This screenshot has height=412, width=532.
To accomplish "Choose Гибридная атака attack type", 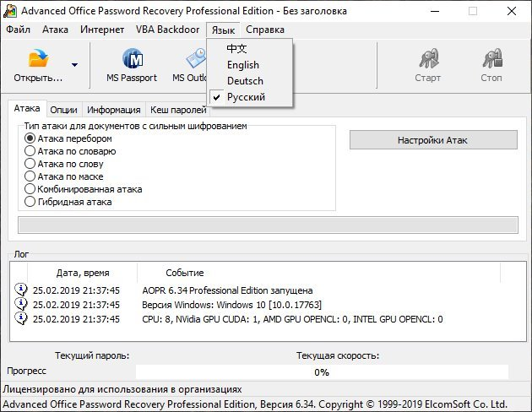I will 30,202.
